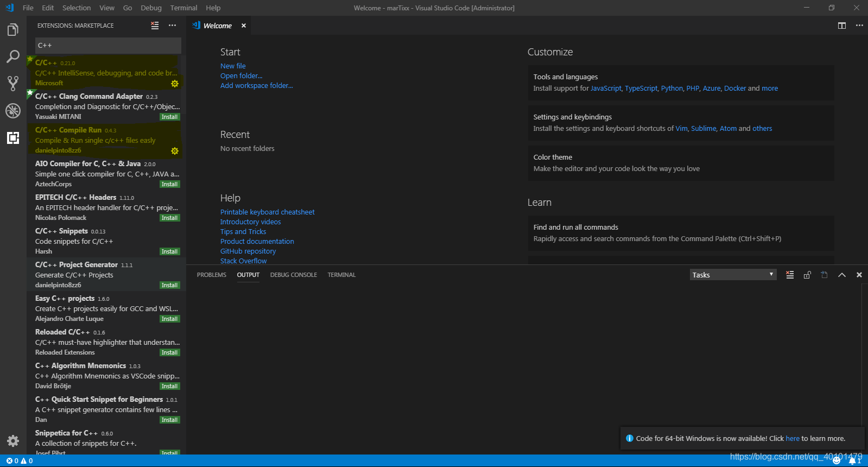This screenshot has width=868, height=467.
Task: Click Add workspace folder link
Action: click(x=256, y=85)
